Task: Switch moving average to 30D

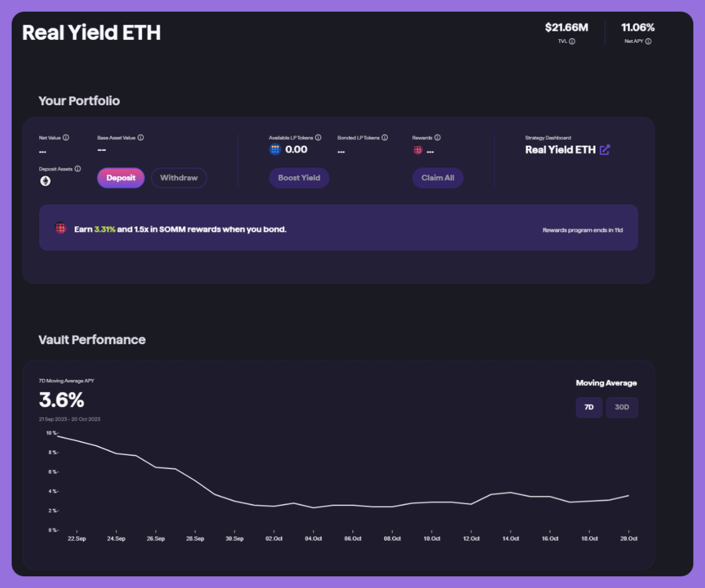Action: click(x=622, y=408)
